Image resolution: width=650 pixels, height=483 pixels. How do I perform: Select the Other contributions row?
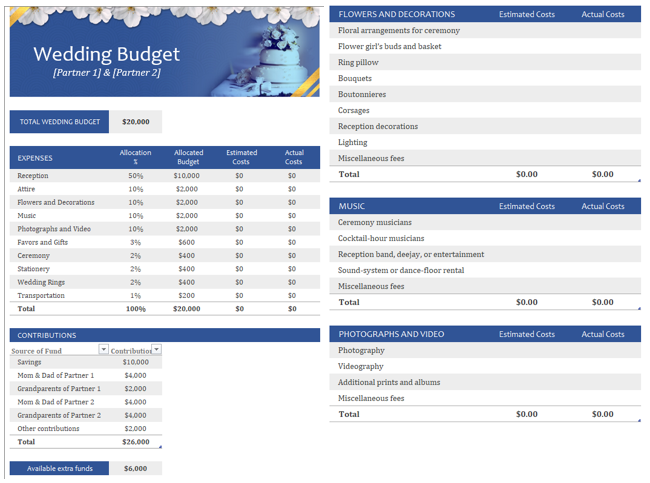pyautogui.click(x=86, y=428)
